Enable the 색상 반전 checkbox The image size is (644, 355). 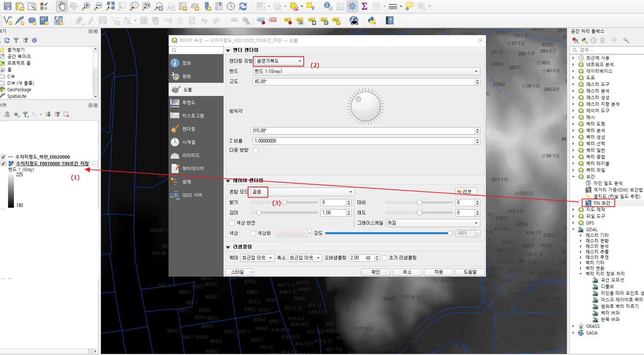tap(232, 223)
